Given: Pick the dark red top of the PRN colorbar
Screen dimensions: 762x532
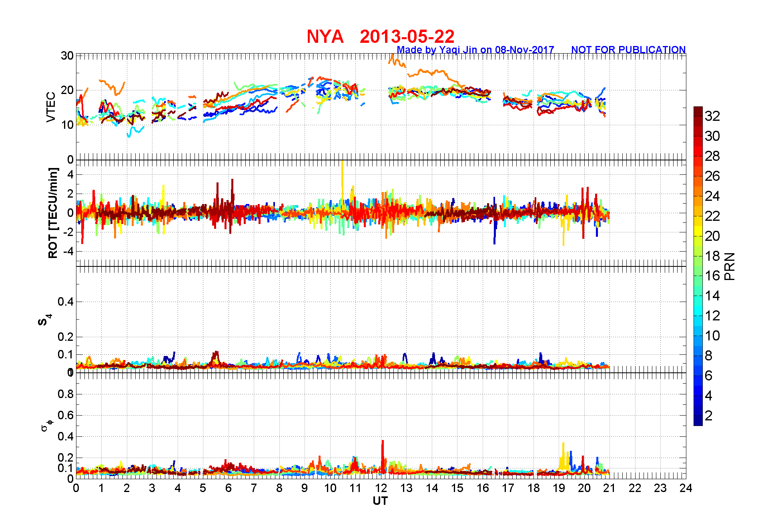Looking at the screenshot, I should pos(698,111).
